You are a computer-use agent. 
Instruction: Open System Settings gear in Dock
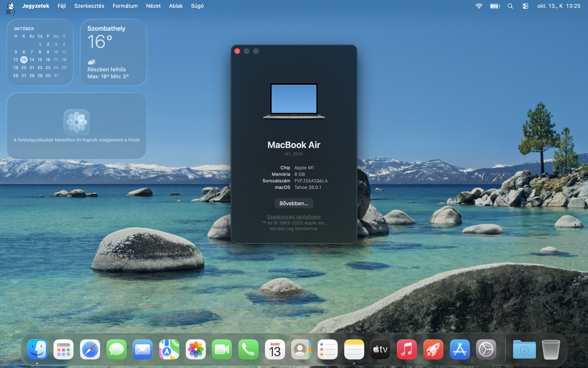click(x=486, y=349)
